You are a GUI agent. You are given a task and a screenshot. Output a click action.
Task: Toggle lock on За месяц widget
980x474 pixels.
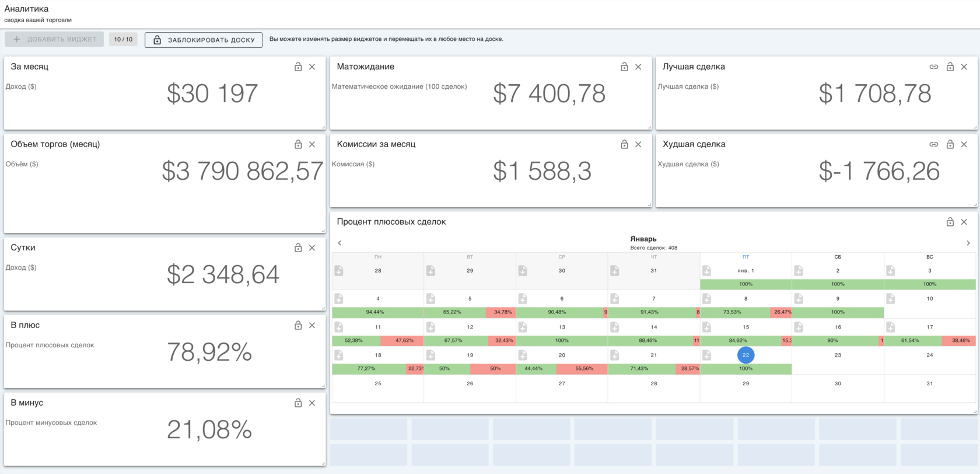click(298, 67)
